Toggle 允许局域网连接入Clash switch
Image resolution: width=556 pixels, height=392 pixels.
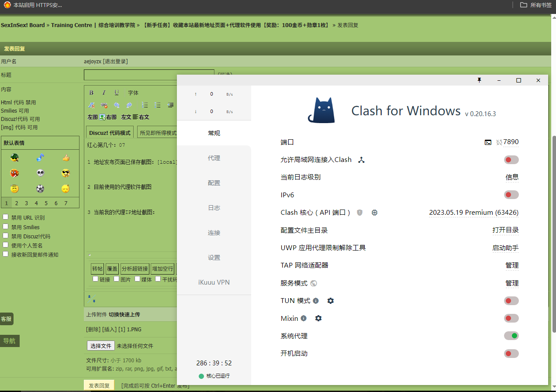(x=511, y=160)
